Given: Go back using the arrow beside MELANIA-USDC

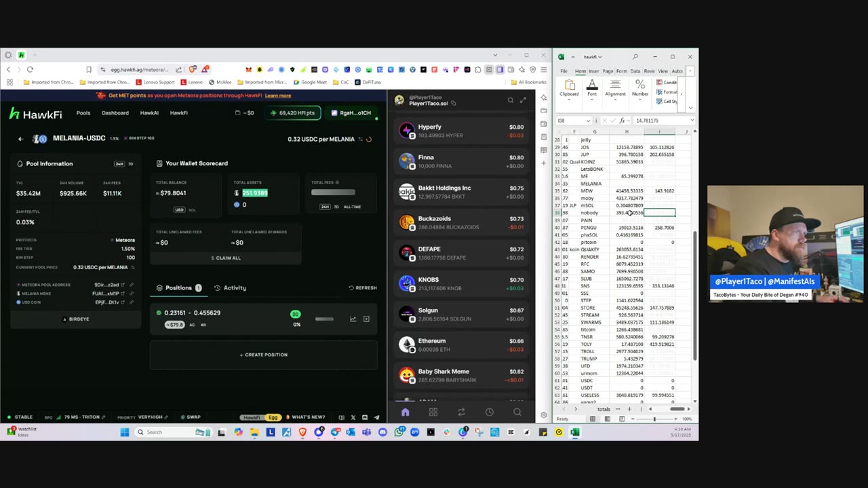Looking at the screenshot, I should [x=20, y=139].
